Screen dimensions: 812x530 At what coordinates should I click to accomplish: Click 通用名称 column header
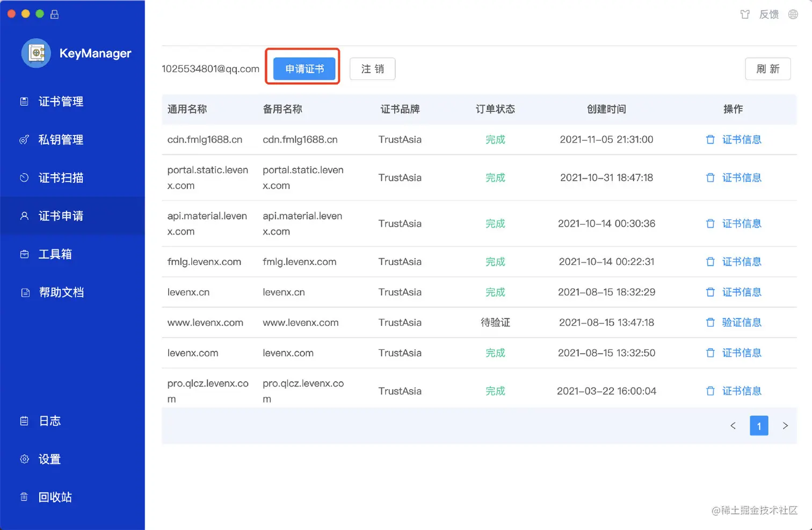(187, 109)
